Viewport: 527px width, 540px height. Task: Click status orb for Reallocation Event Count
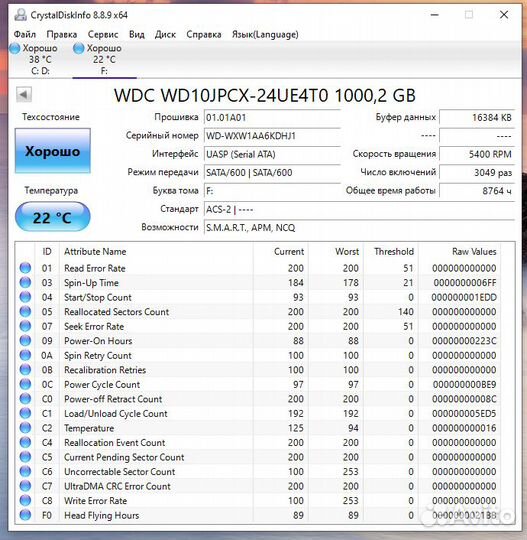point(25,442)
